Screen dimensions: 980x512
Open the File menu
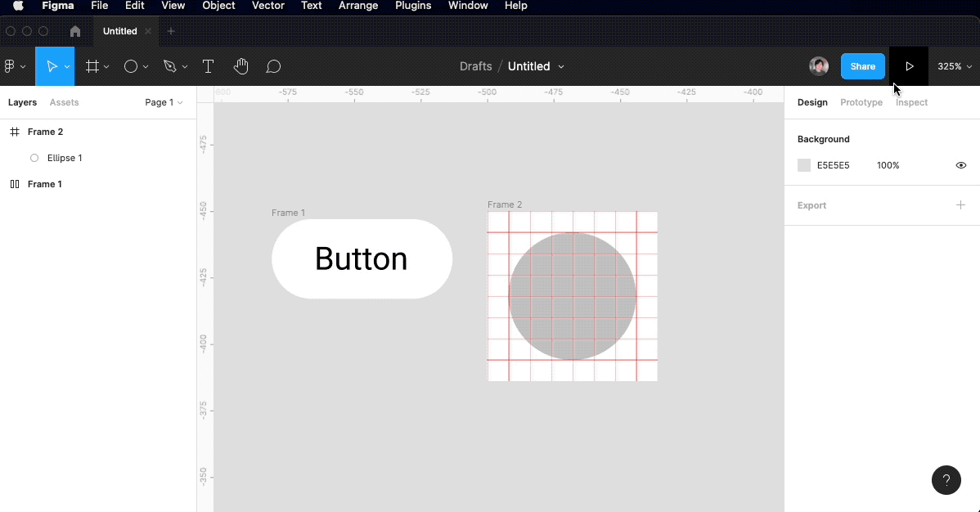99,6
